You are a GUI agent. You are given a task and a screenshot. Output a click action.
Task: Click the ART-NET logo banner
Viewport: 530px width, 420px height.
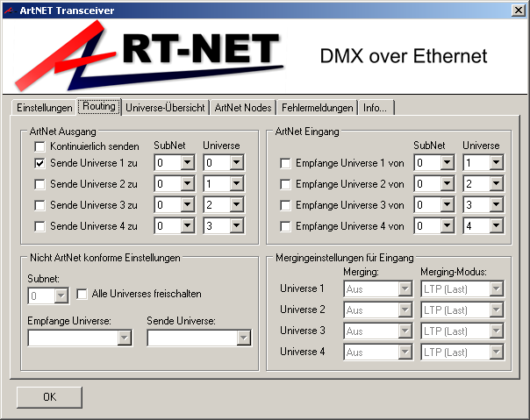[x=149, y=56]
